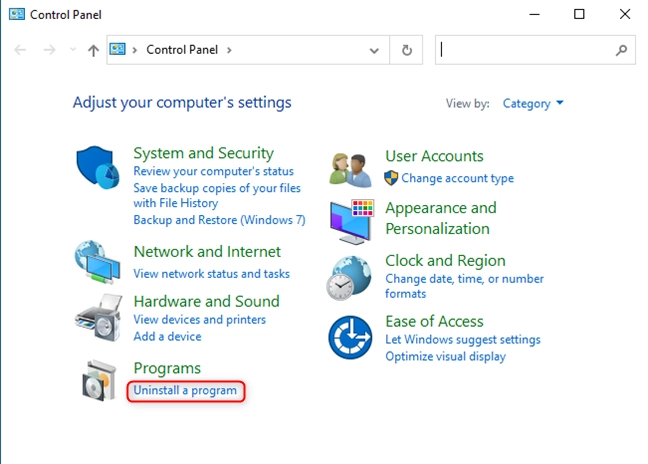Open the Network and Internet category

pyautogui.click(x=207, y=251)
